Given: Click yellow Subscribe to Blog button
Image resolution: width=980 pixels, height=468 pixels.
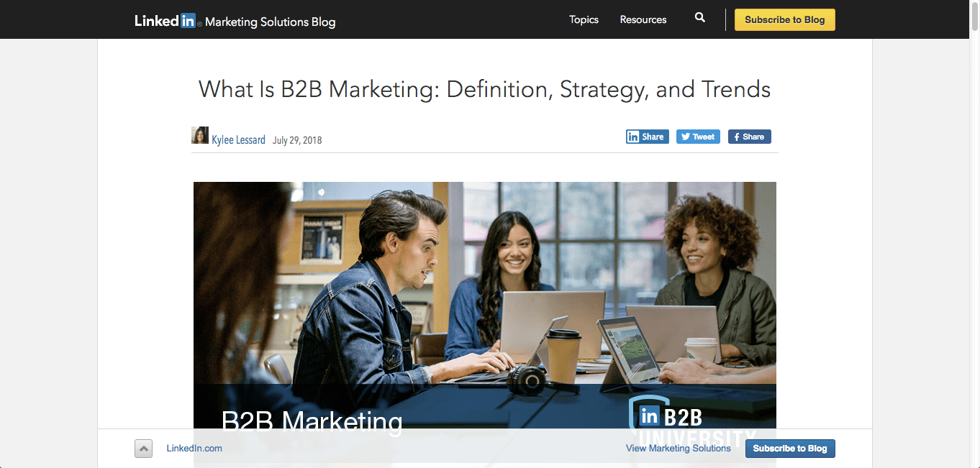Looking at the screenshot, I should point(785,19).
